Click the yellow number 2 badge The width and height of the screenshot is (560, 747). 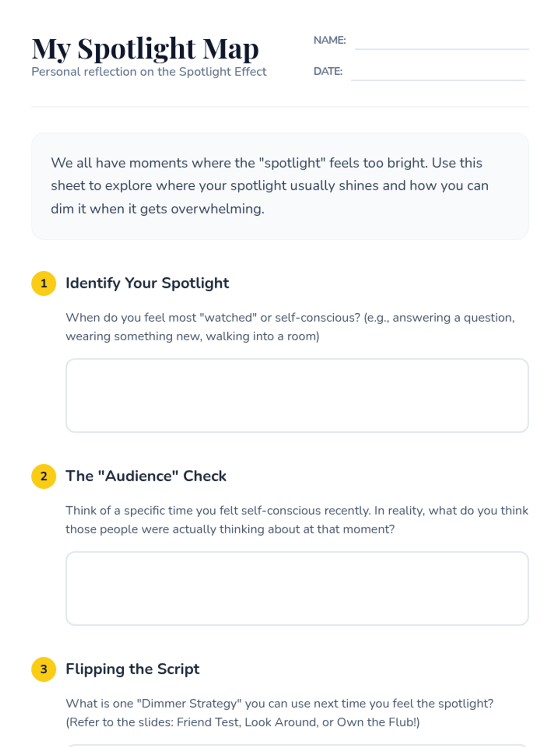tap(44, 476)
